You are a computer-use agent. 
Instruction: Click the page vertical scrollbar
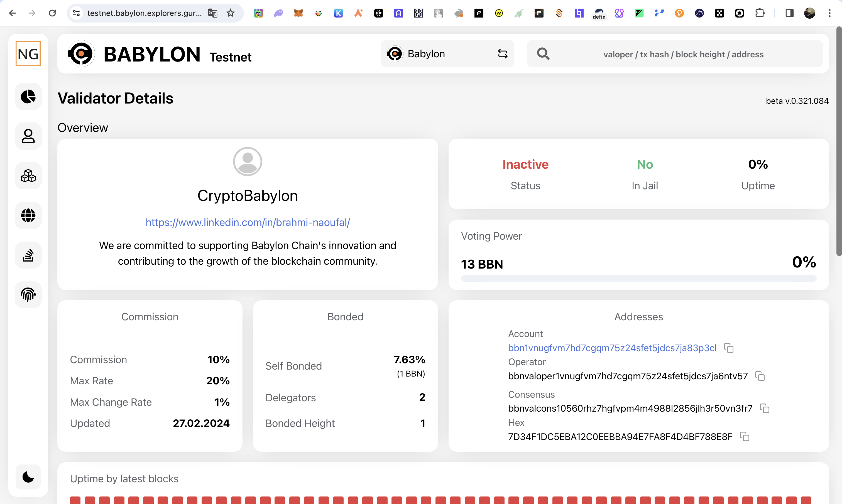(x=839, y=141)
